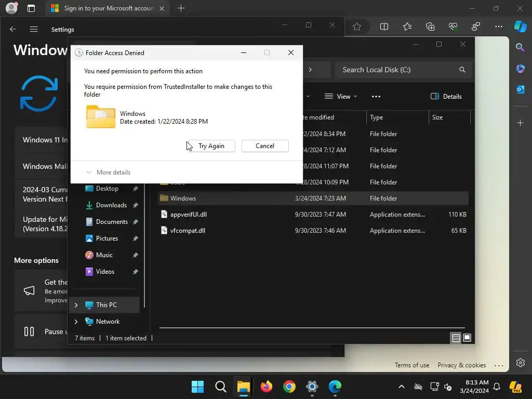Click the megaphone icon under More options
The height and width of the screenshot is (399, 532).
tap(29, 291)
